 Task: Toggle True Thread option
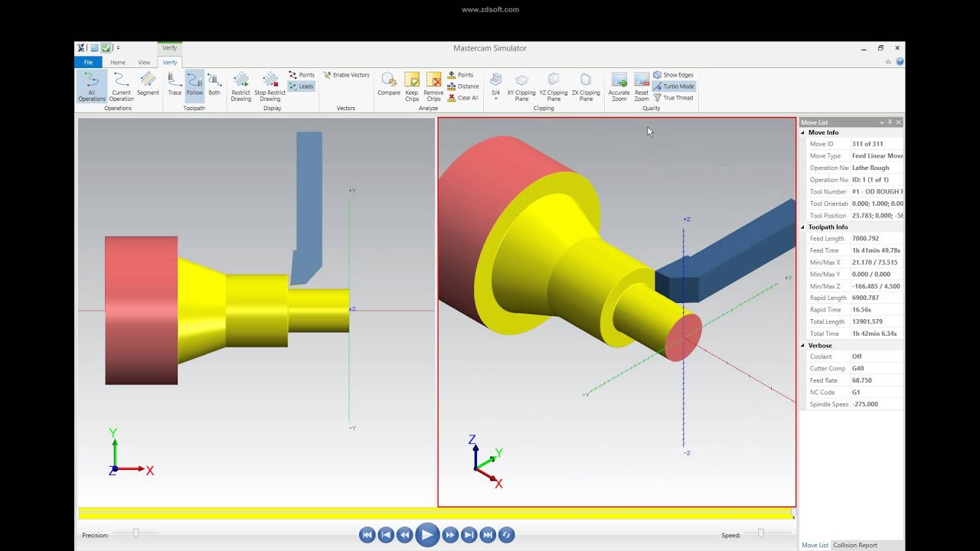[673, 98]
